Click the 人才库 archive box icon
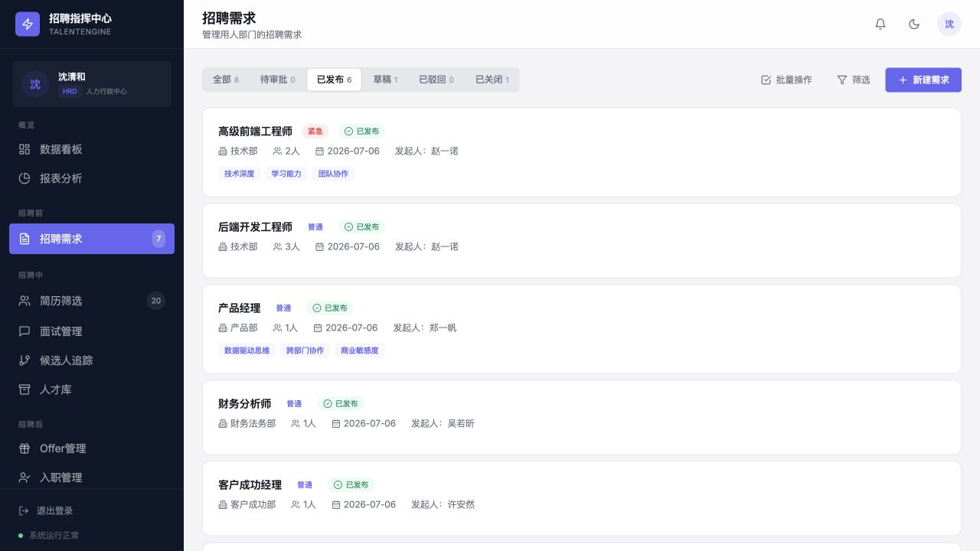 click(x=24, y=390)
